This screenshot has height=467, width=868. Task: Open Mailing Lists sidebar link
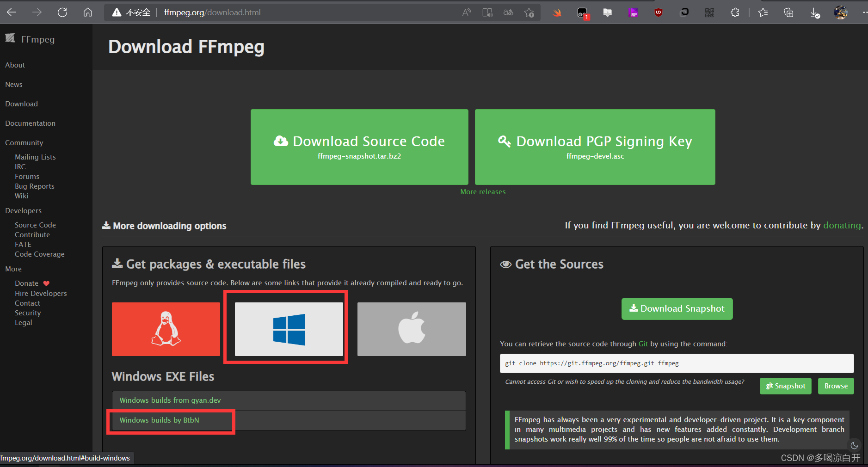pos(35,157)
